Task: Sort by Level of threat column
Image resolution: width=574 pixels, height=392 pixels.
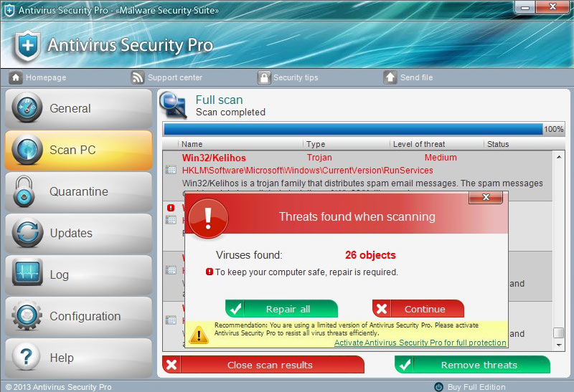Action: point(419,144)
